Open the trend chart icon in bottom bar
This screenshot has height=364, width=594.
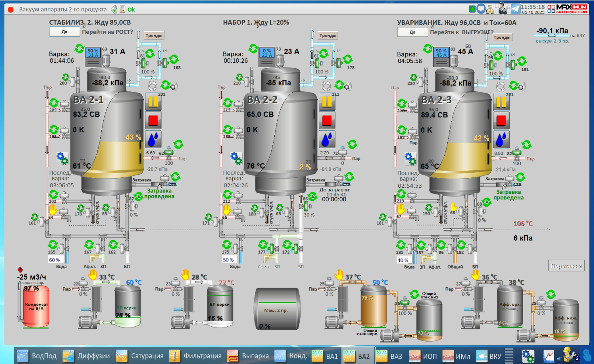pos(548,356)
